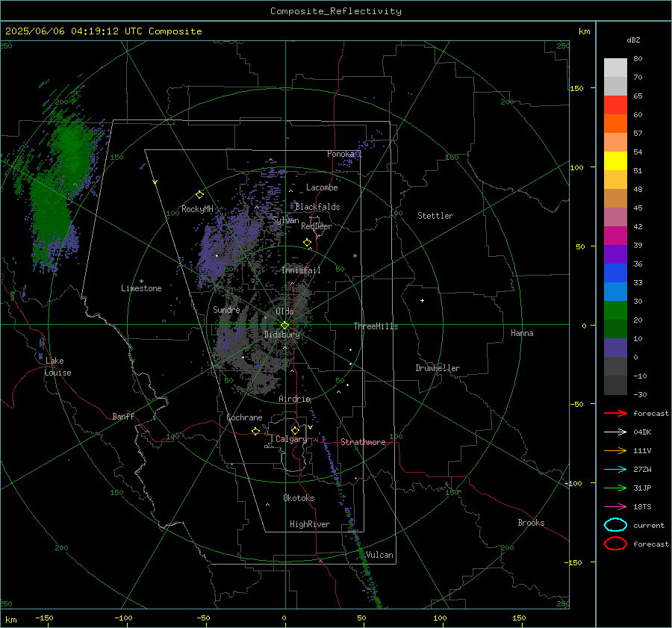Image resolution: width=672 pixels, height=628 pixels.
Task: Click the 27ZW legend label
Action: [642, 470]
